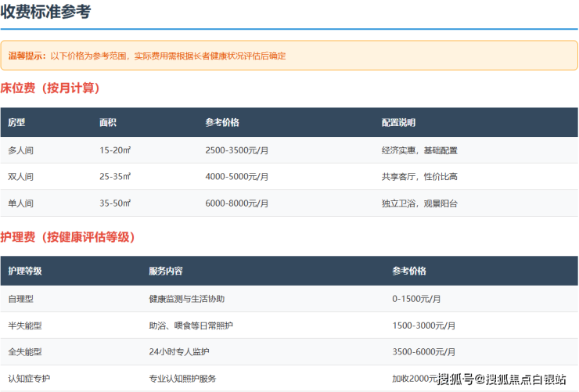
Task: Click the 服务内容 column header
Action: click(x=166, y=272)
